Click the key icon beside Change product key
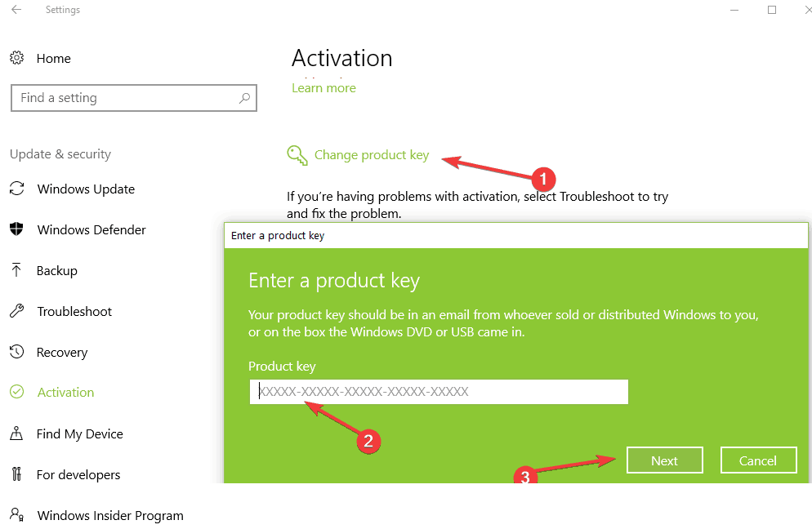 pyautogui.click(x=297, y=155)
